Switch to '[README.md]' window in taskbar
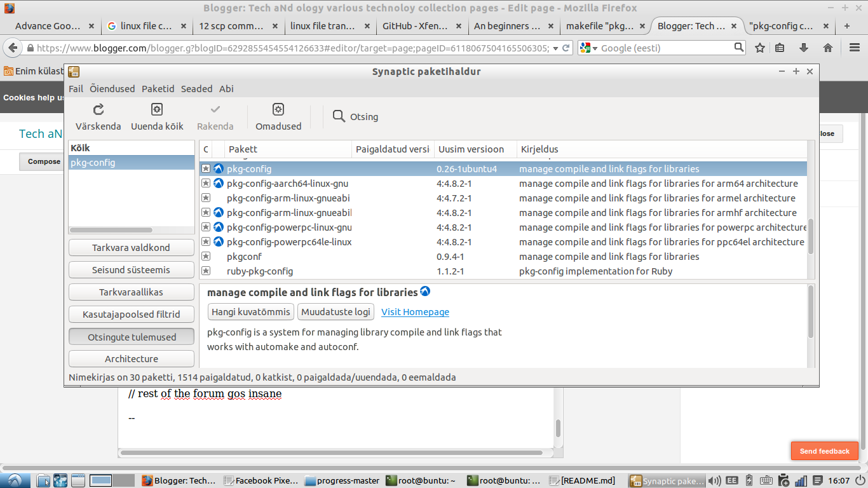This screenshot has width=868, height=488. click(583, 480)
